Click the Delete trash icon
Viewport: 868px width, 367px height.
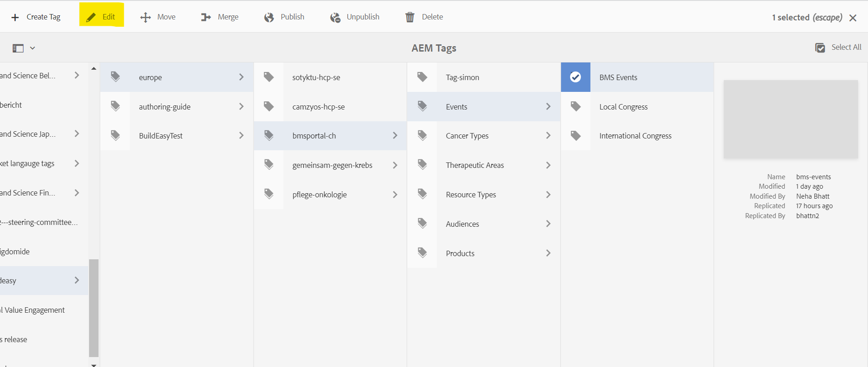pyautogui.click(x=410, y=17)
